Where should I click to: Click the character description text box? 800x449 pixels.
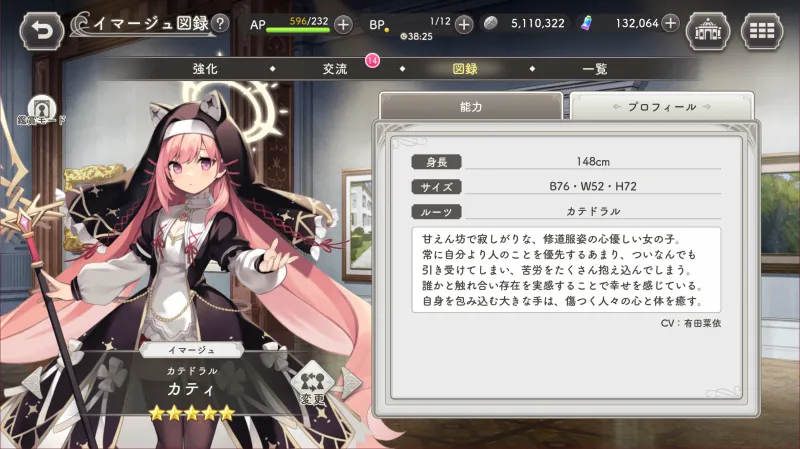tap(566, 270)
